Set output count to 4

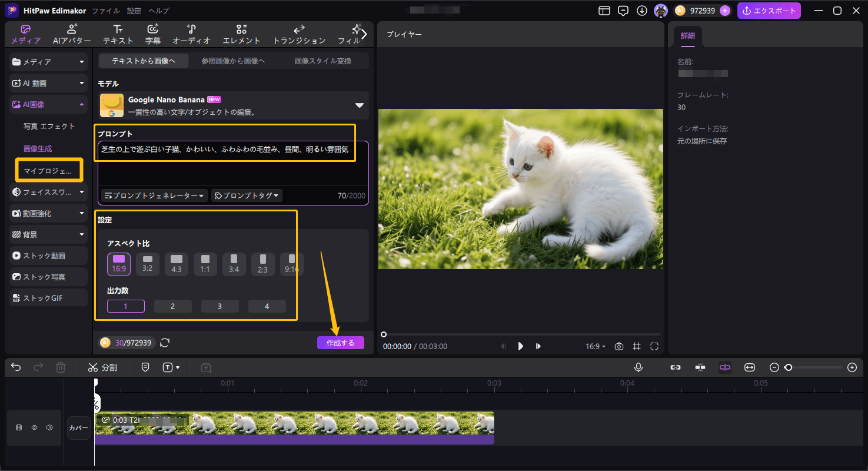[x=267, y=306]
